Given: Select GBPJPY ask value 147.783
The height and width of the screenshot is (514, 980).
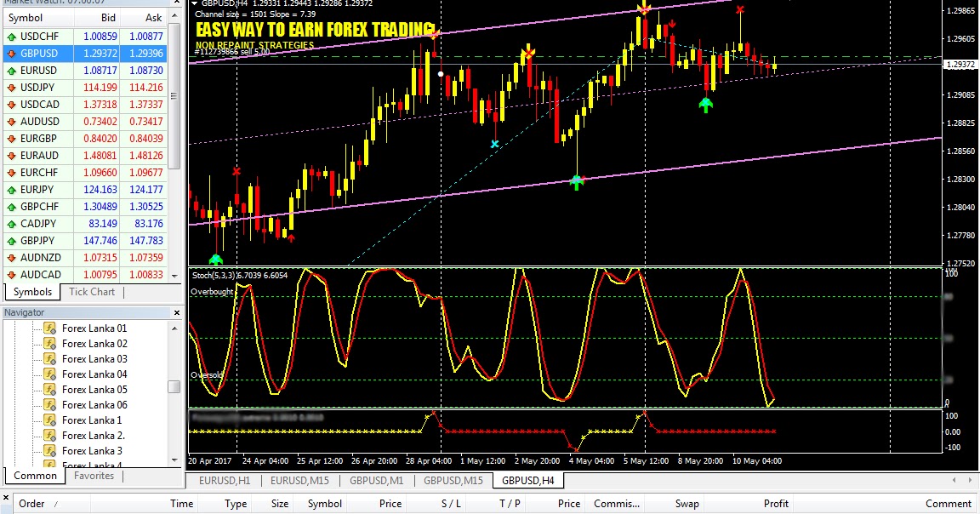Looking at the screenshot, I should 145,241.
